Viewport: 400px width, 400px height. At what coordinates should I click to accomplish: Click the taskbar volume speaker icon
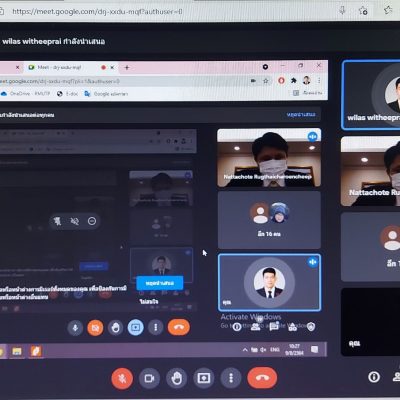click(x=263, y=350)
